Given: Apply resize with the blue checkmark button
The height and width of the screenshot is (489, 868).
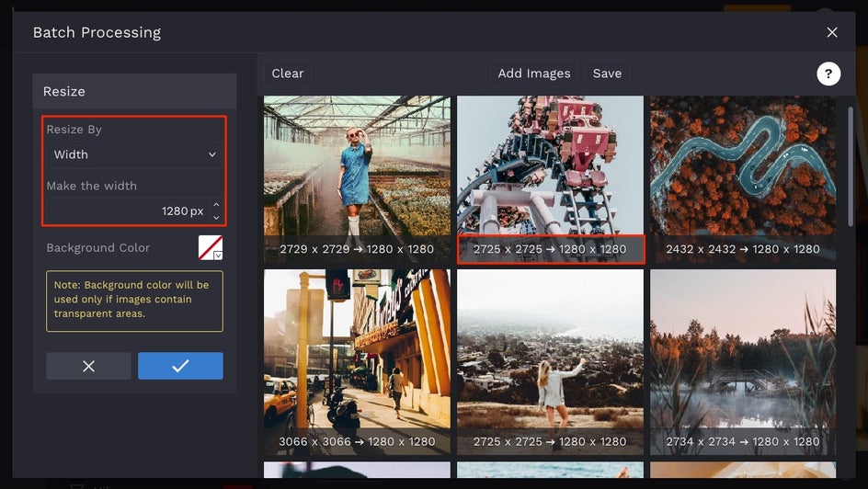Looking at the screenshot, I should click(x=180, y=366).
